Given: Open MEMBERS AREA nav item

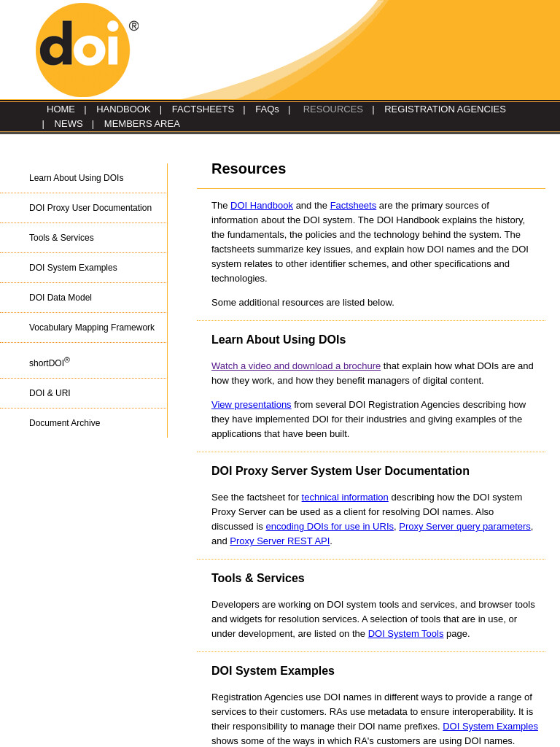Looking at the screenshot, I should tap(142, 124).
